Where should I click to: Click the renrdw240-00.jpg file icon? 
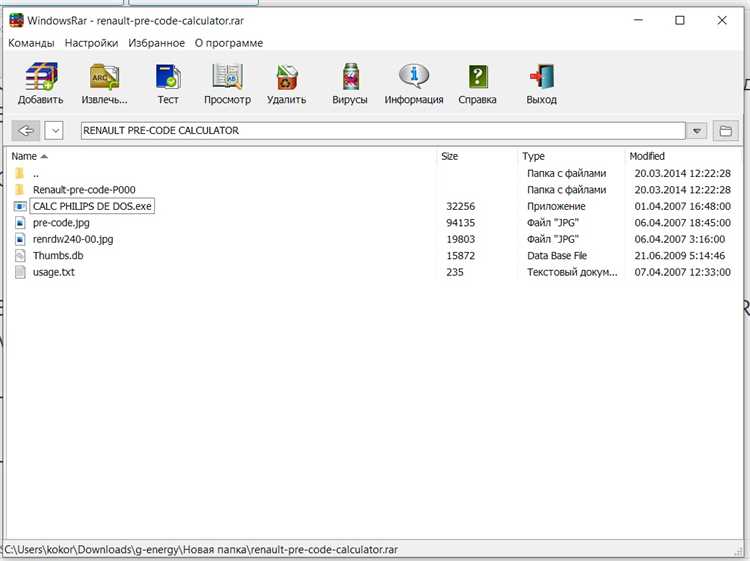point(20,239)
